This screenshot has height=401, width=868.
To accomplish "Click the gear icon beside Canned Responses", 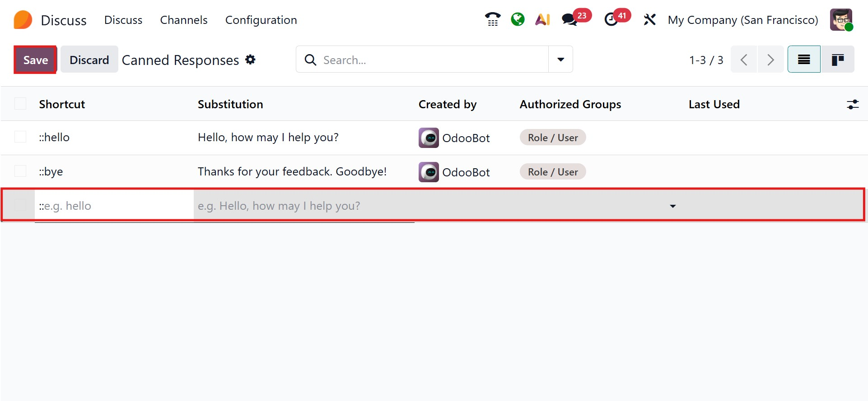I will [250, 60].
